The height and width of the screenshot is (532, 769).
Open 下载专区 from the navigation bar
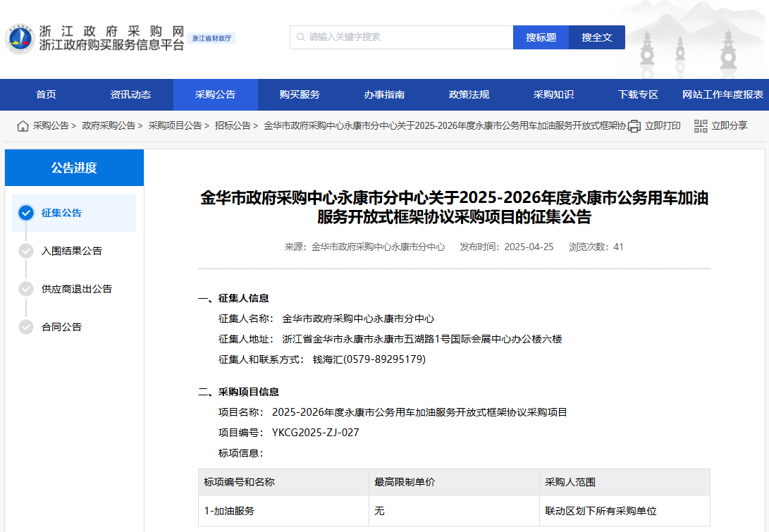(x=638, y=94)
